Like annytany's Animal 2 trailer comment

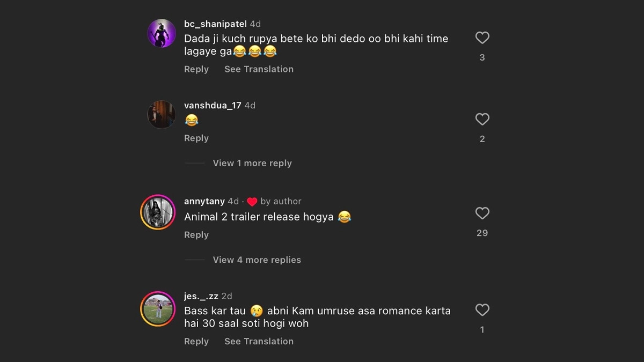pos(482,213)
